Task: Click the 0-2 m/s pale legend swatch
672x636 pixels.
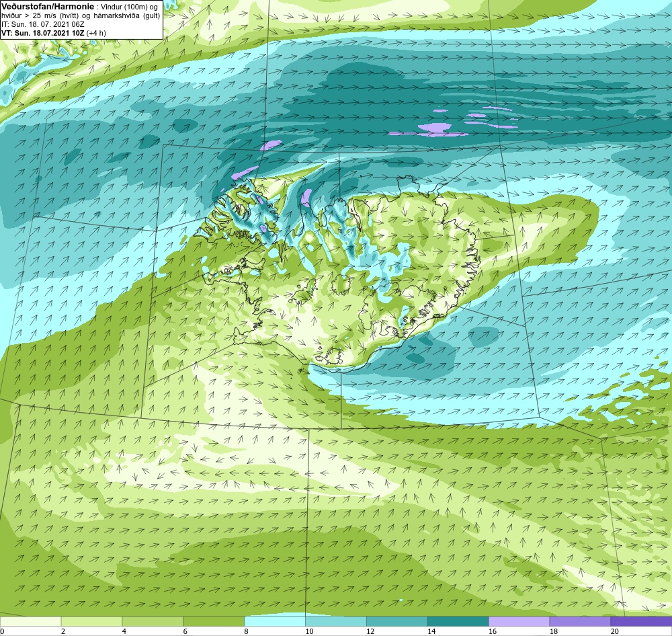Action: (30, 621)
